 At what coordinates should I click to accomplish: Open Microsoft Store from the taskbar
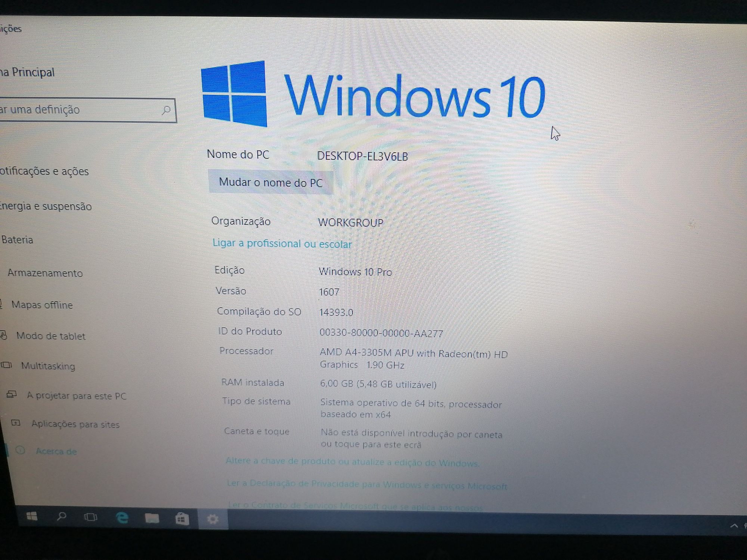(x=182, y=519)
